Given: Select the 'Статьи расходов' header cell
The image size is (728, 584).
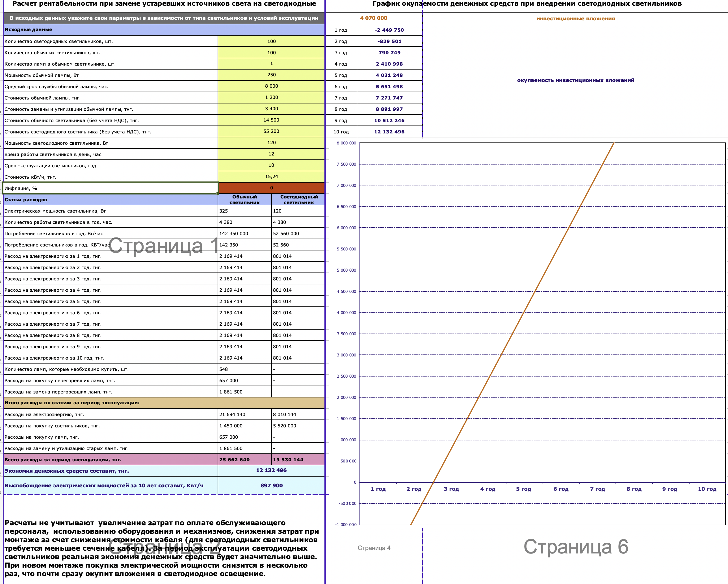Looking at the screenshot, I should pos(110,200).
